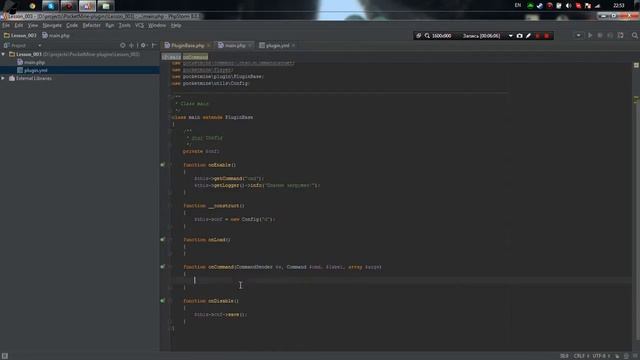Hide the Project tool window
The width and height of the screenshot is (640, 360).
pos(154,45)
